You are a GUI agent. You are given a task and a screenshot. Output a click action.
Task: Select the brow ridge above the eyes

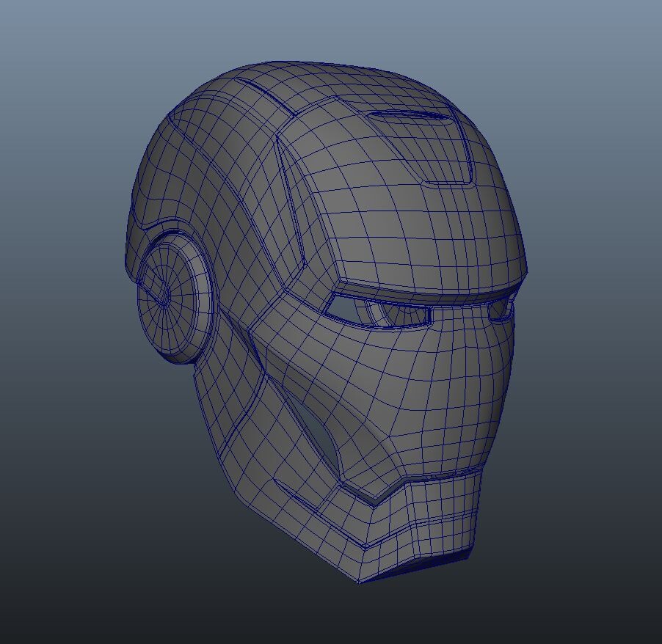(411, 279)
